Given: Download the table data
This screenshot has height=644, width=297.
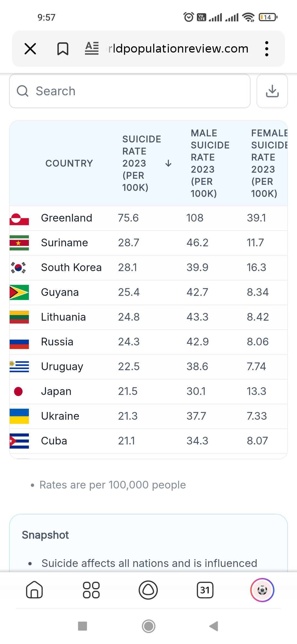Looking at the screenshot, I should click(x=272, y=91).
